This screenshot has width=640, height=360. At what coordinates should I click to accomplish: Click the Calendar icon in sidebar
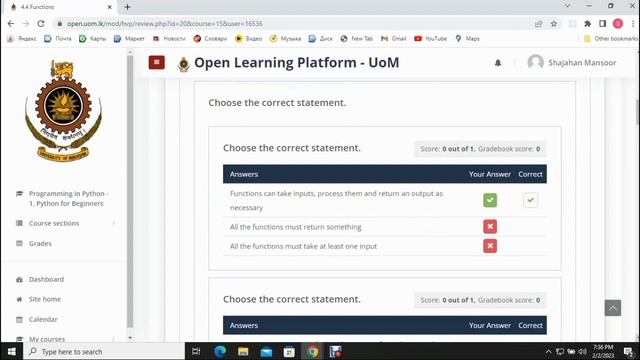pyautogui.click(x=19, y=319)
